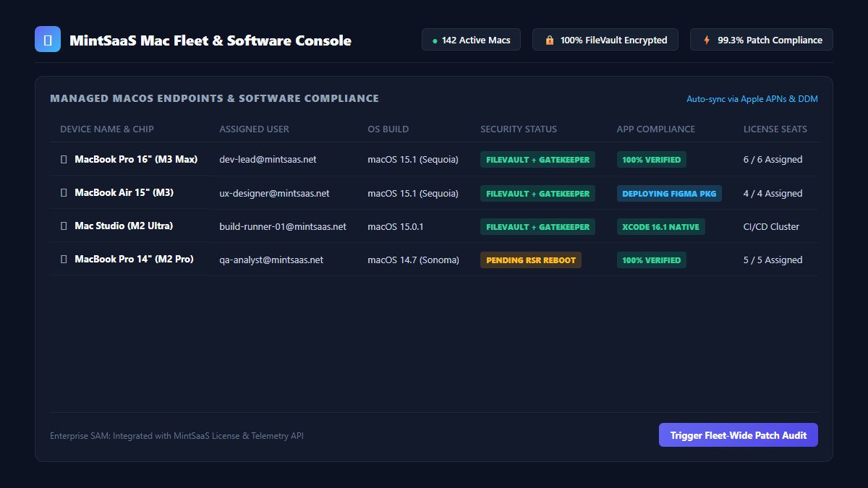Click the 4 / 4 Assigned seats cell
868x488 pixels.
(x=773, y=193)
